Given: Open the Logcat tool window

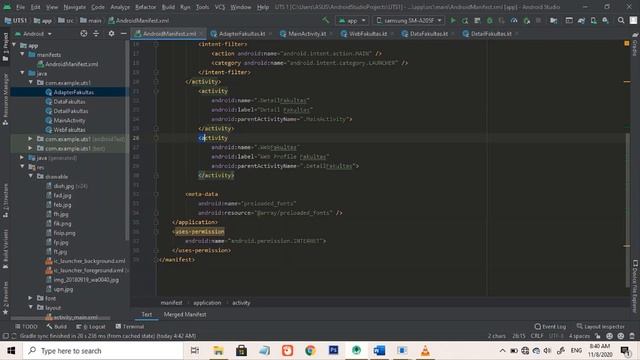Looking at the screenshot, I should (91, 327).
